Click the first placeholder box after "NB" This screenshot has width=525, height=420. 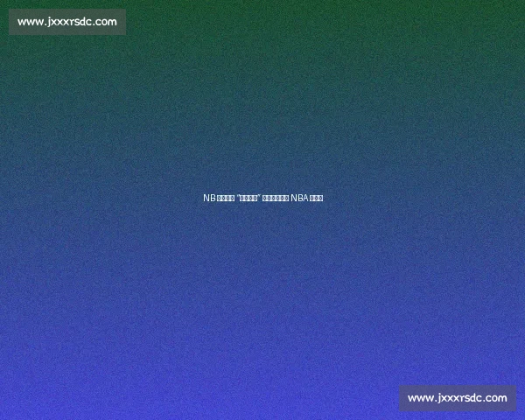coord(219,198)
